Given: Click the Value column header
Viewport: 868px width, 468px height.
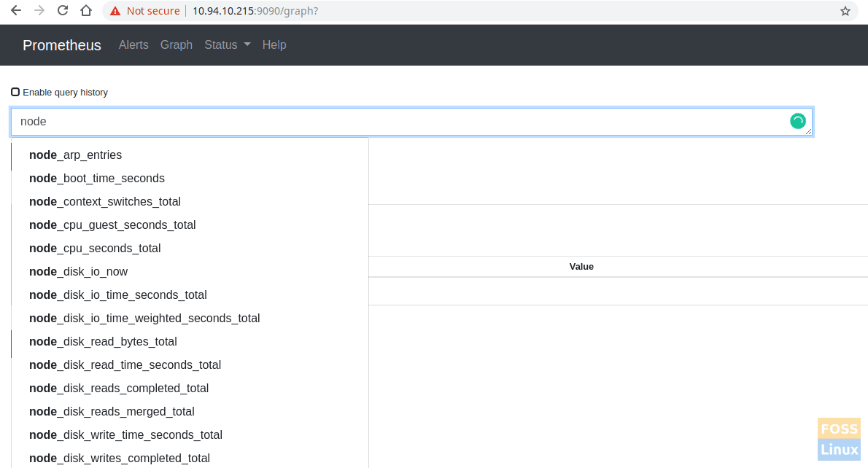Looking at the screenshot, I should [581, 266].
